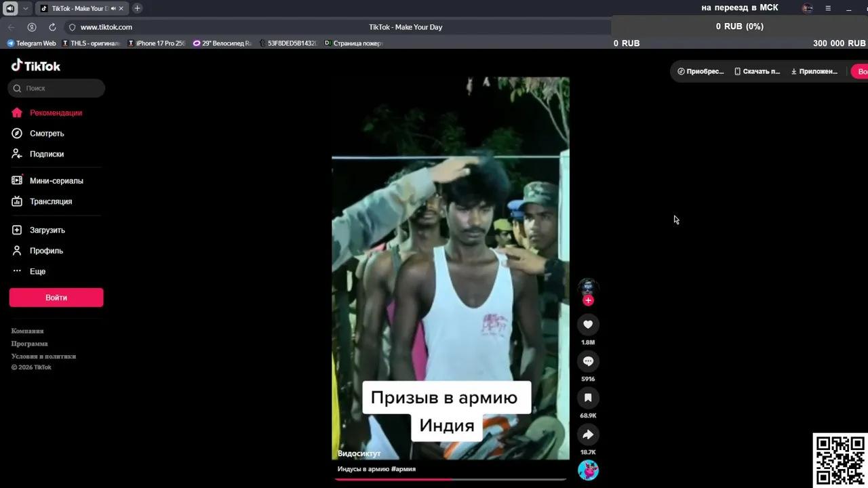Open the Компания footer link
Screen dimensions: 868x488
(27, 331)
